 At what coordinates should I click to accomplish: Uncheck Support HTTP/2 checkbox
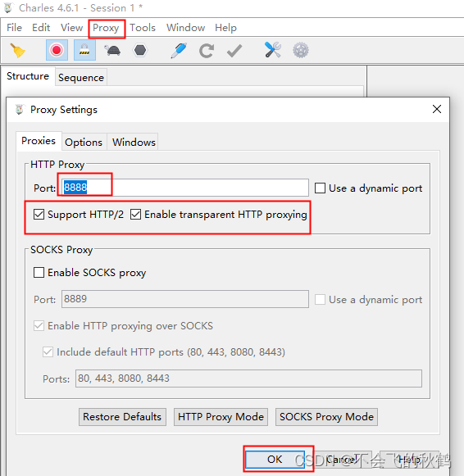tap(39, 215)
